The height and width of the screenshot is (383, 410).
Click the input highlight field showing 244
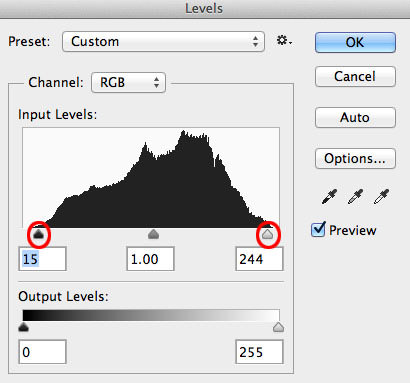[259, 259]
